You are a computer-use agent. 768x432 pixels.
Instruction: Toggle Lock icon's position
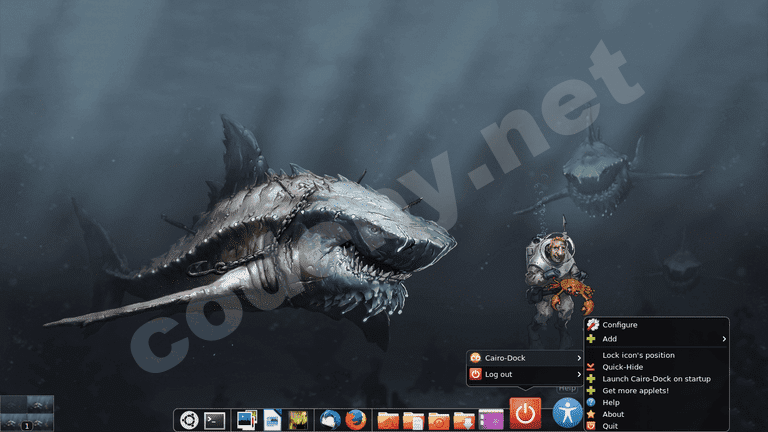tap(656, 355)
